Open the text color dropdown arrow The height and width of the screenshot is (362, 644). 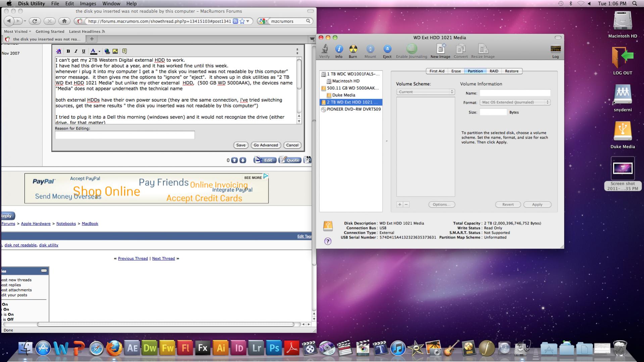99,52
